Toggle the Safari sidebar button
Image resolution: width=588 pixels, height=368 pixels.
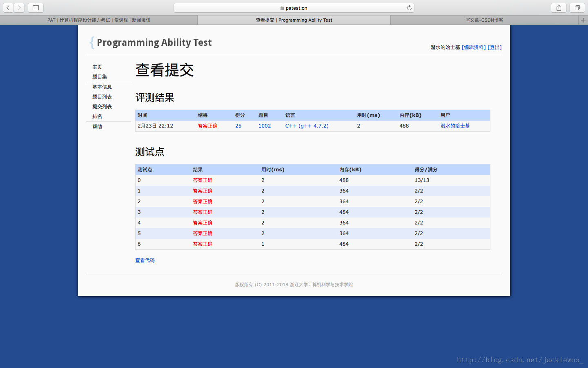pos(36,8)
